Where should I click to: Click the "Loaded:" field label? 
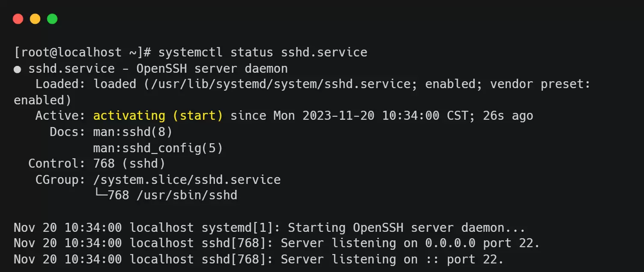61,84
